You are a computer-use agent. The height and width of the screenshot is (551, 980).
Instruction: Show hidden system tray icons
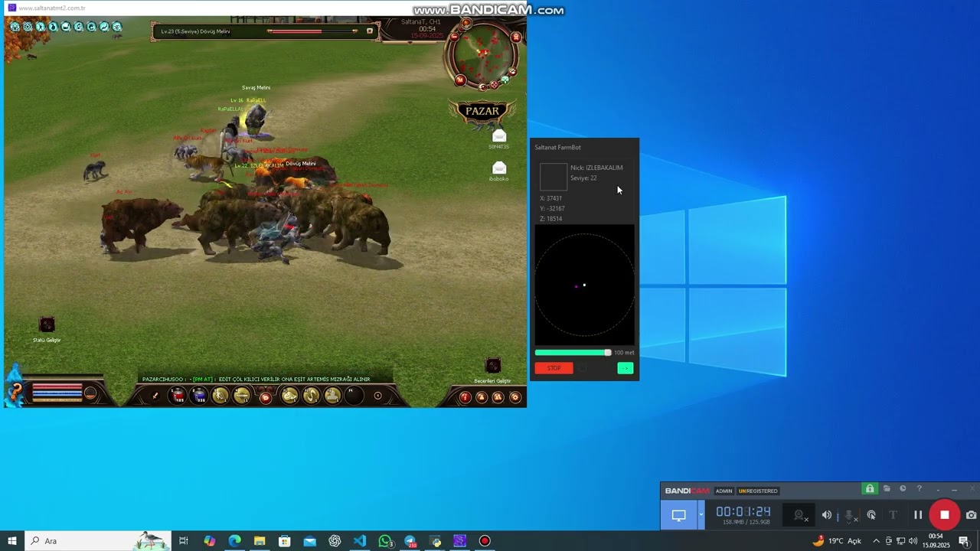click(x=876, y=541)
